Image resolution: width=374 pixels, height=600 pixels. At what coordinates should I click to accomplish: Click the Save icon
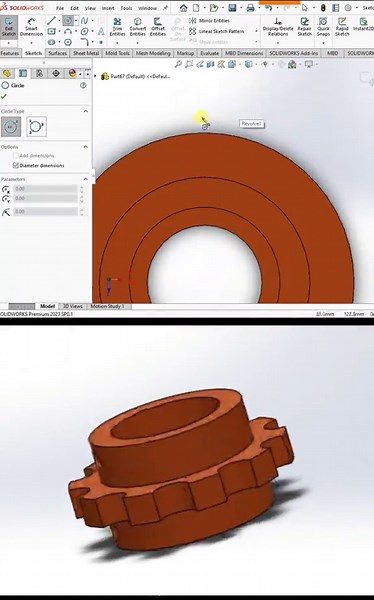tap(232, 8)
